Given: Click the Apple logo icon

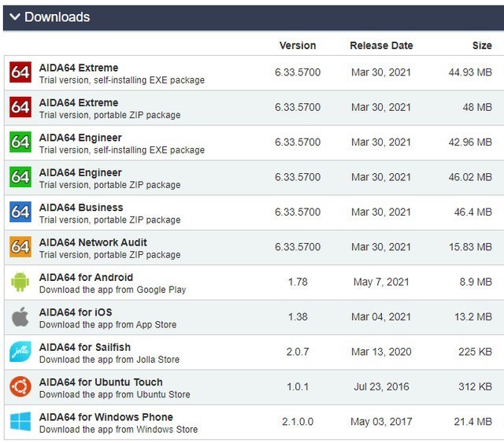Looking at the screenshot, I should [20, 317].
